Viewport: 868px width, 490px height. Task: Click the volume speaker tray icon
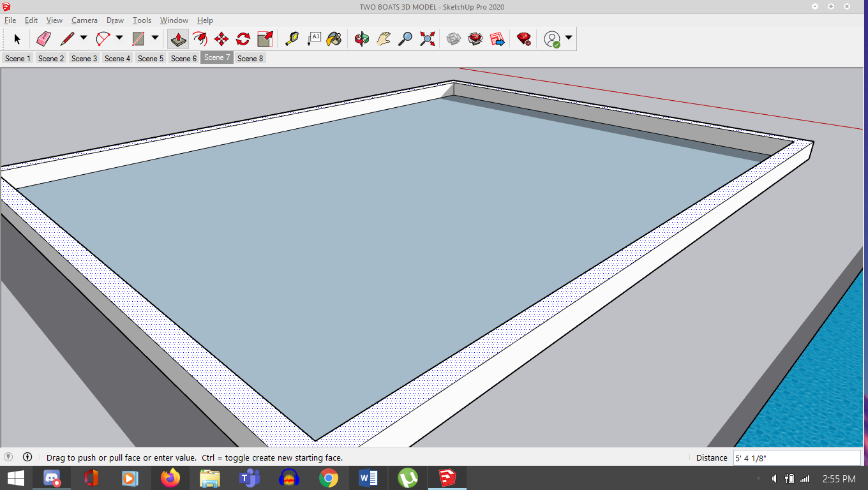pyautogui.click(x=774, y=479)
